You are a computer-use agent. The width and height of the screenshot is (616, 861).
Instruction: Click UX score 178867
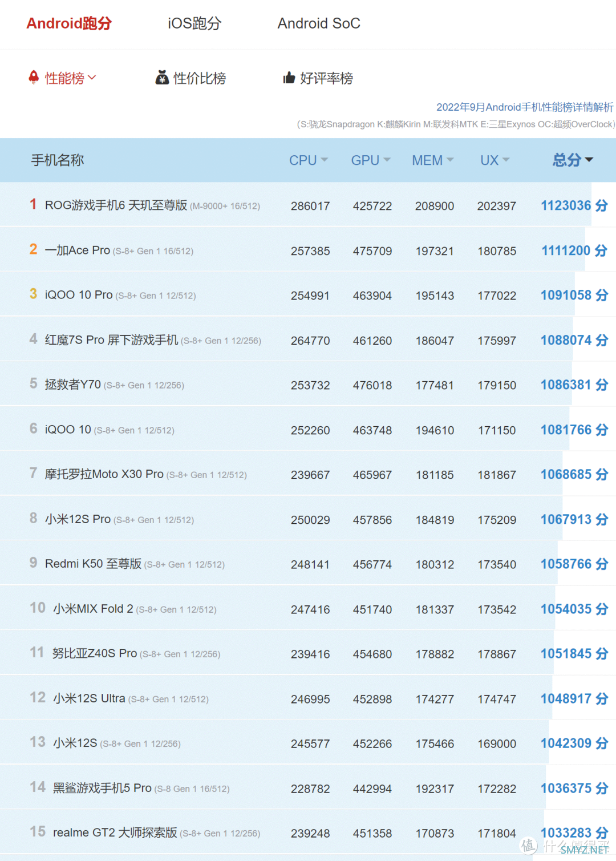(x=497, y=654)
